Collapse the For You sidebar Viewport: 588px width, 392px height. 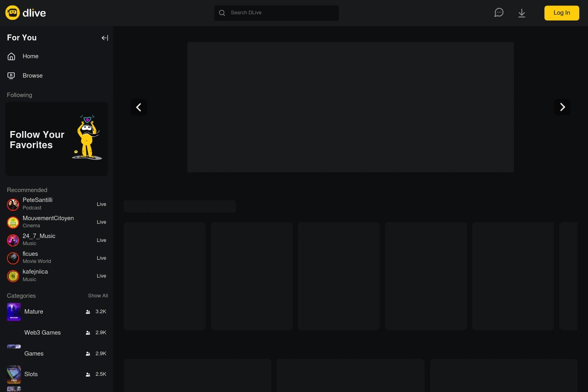tap(105, 38)
